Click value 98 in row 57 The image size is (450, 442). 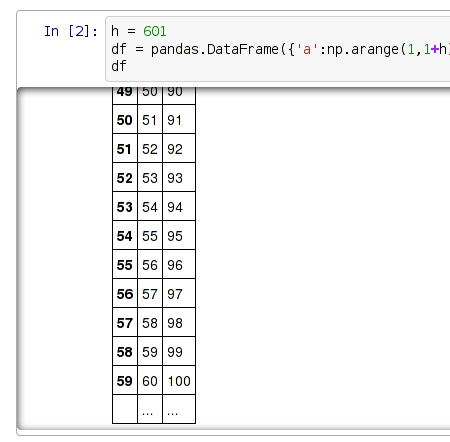coord(179,322)
